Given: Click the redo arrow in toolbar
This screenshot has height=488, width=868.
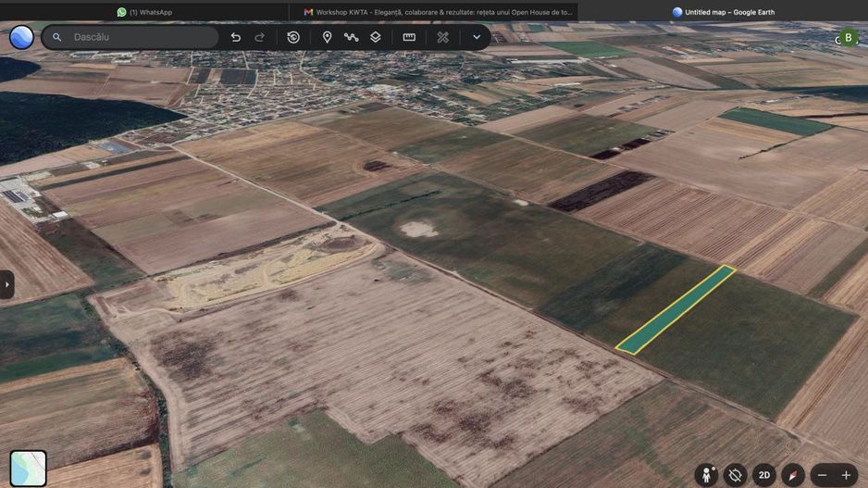Looking at the screenshot, I should [x=260, y=37].
